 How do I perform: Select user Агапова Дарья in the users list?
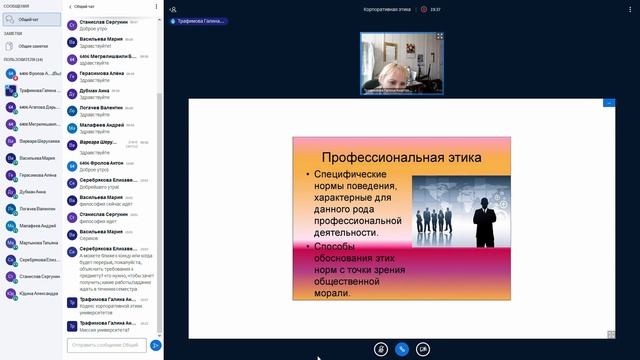tap(33, 107)
